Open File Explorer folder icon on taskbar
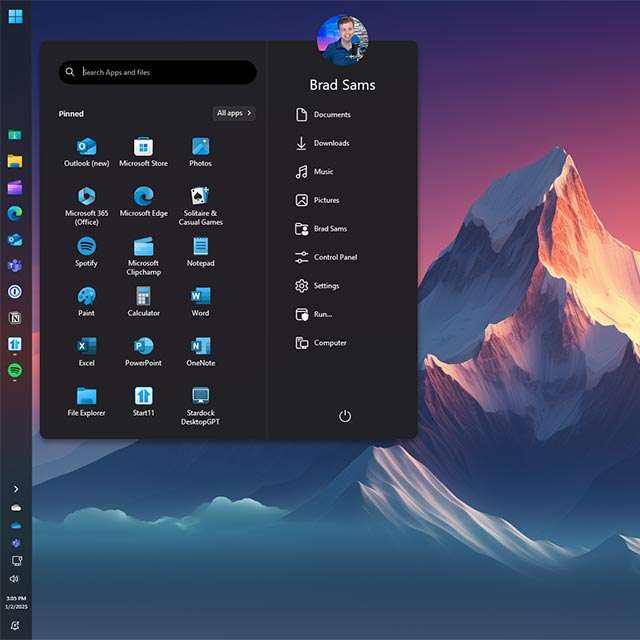The image size is (640, 640). pyautogui.click(x=15, y=161)
